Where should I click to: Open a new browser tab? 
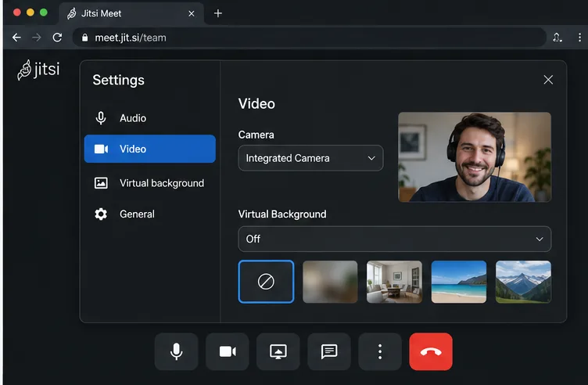(218, 13)
